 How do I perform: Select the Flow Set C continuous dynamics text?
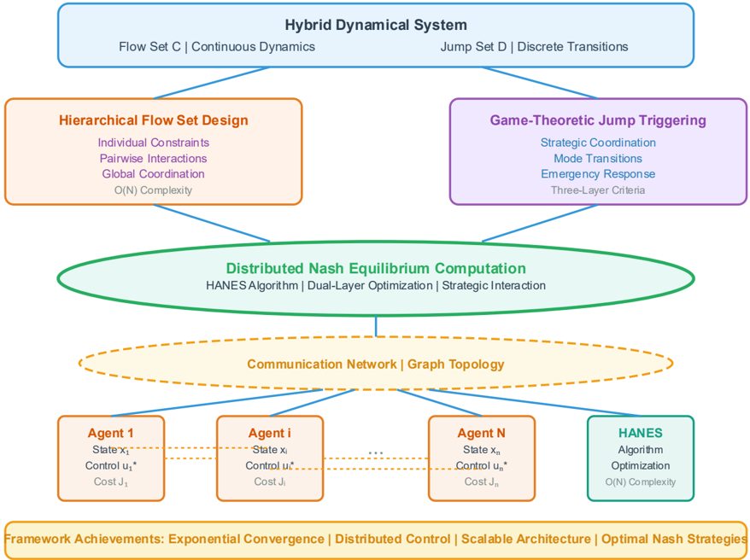coord(217,47)
